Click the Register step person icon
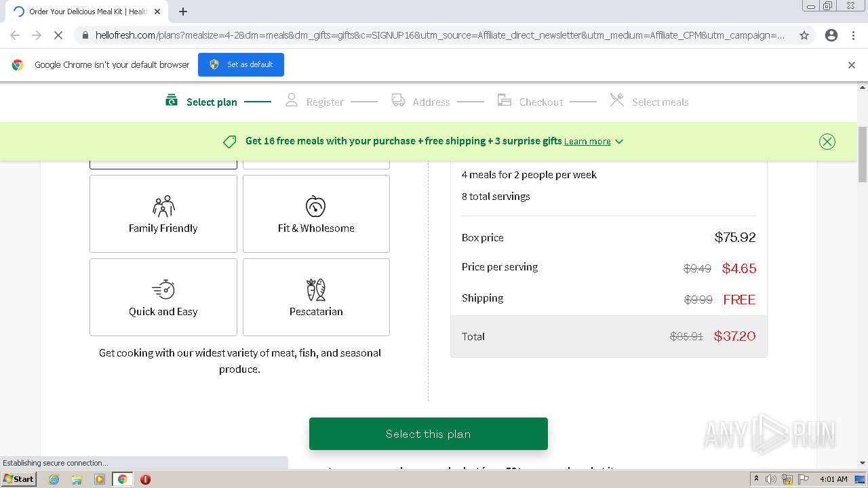Image resolution: width=868 pixels, height=488 pixels. coord(292,100)
